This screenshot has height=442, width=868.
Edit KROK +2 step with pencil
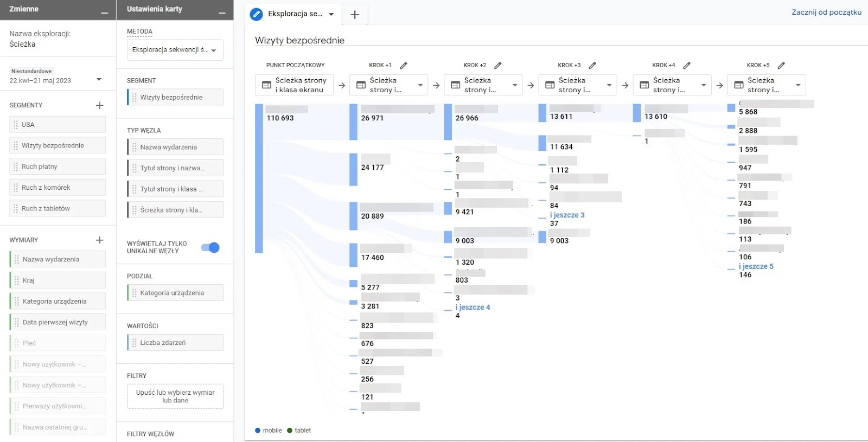498,65
